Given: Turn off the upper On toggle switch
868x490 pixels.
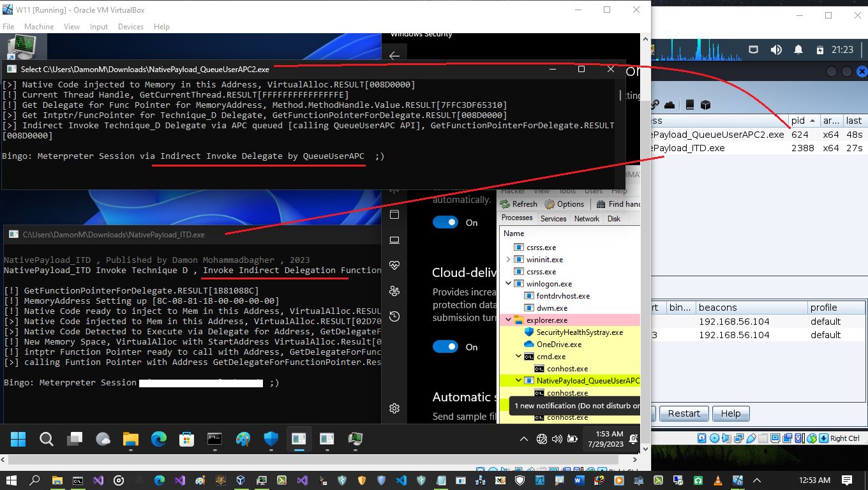Looking at the screenshot, I should (445, 223).
